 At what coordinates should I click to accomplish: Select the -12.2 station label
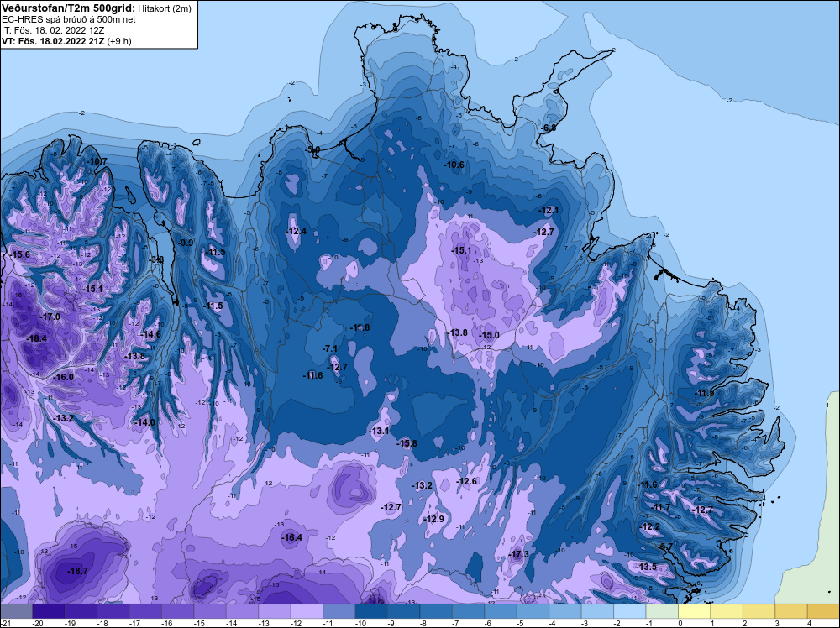tap(650, 526)
